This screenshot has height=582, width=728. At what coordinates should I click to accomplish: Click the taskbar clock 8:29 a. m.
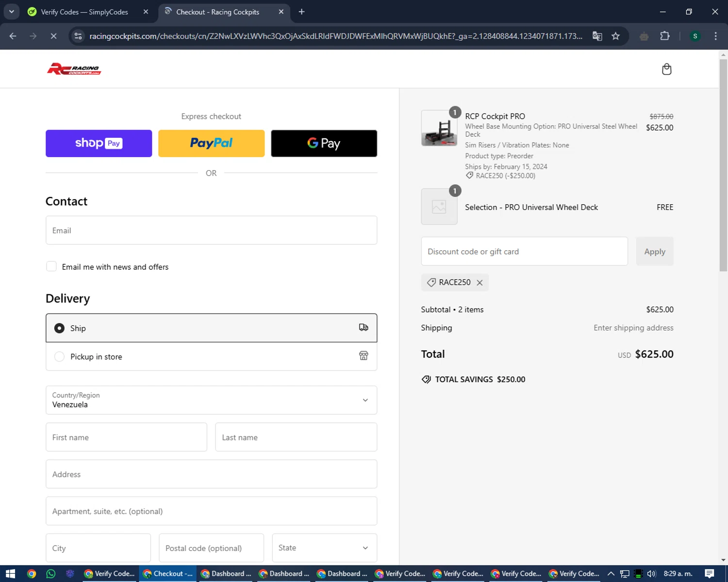pyautogui.click(x=678, y=574)
